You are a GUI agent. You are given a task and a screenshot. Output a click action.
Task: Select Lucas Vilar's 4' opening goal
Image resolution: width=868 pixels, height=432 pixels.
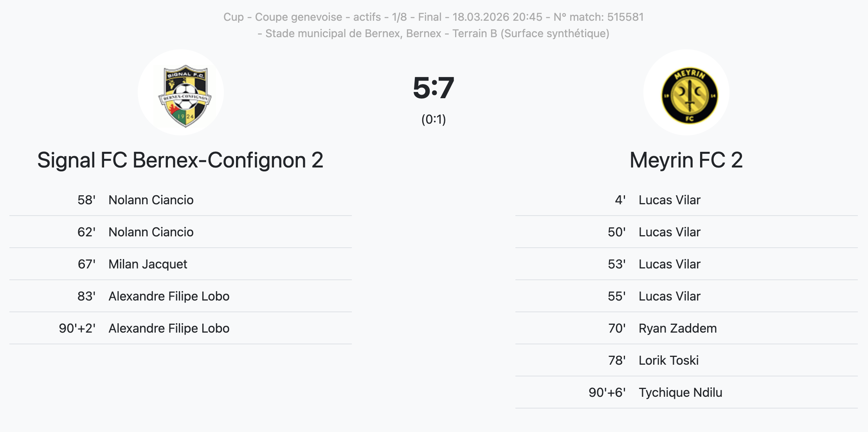tap(669, 200)
